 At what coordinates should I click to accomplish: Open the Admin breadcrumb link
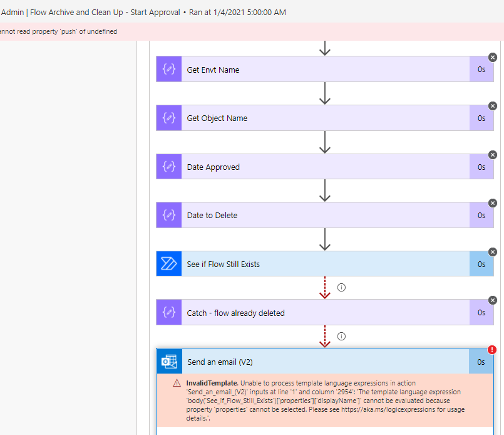tap(13, 11)
